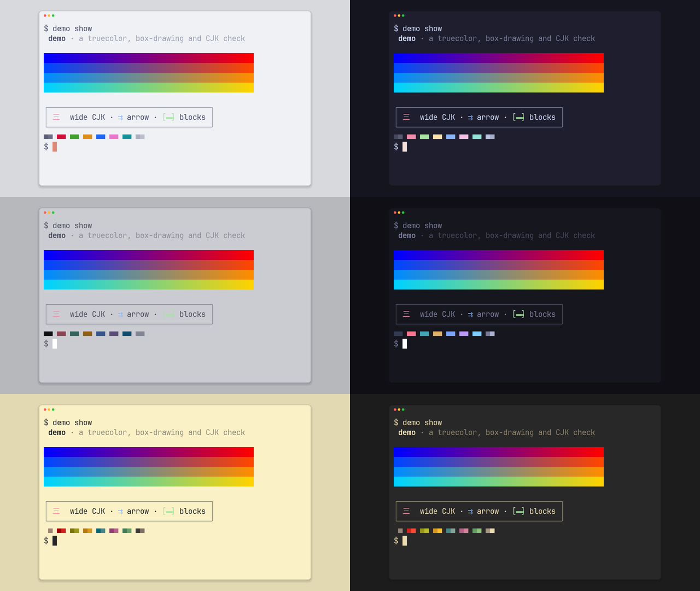
Task: Pick the red palette swatch in bottom-left cream terminal
Action: point(61,531)
